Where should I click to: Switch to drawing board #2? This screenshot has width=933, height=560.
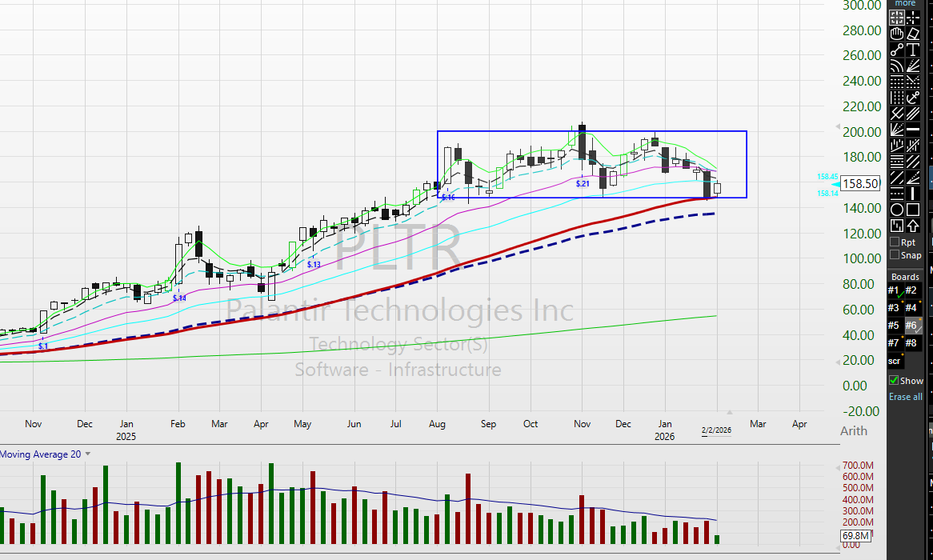911,290
